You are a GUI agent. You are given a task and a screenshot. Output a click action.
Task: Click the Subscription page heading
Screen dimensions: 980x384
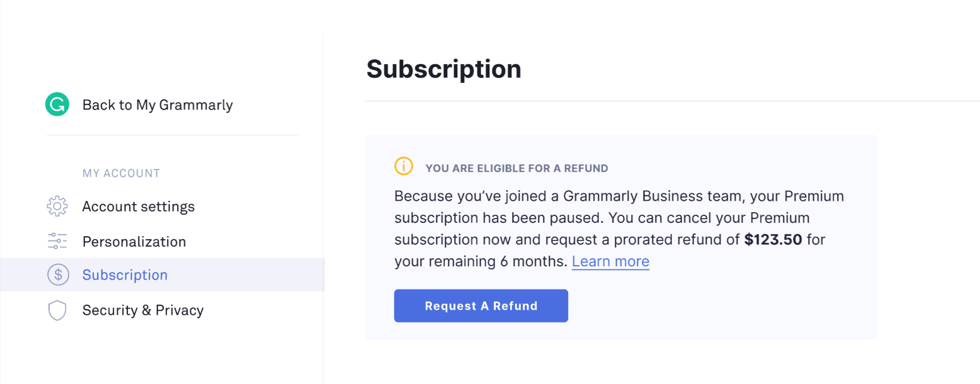click(x=443, y=69)
